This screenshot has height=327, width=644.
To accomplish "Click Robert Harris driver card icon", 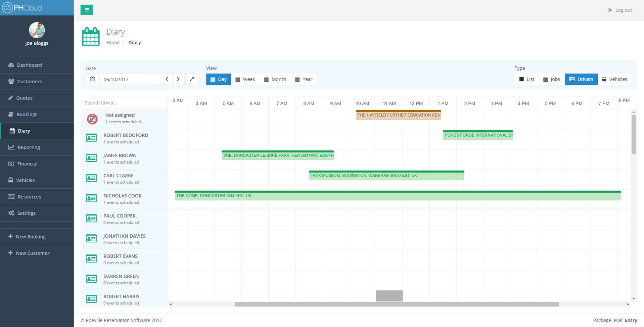I will 91,299.
